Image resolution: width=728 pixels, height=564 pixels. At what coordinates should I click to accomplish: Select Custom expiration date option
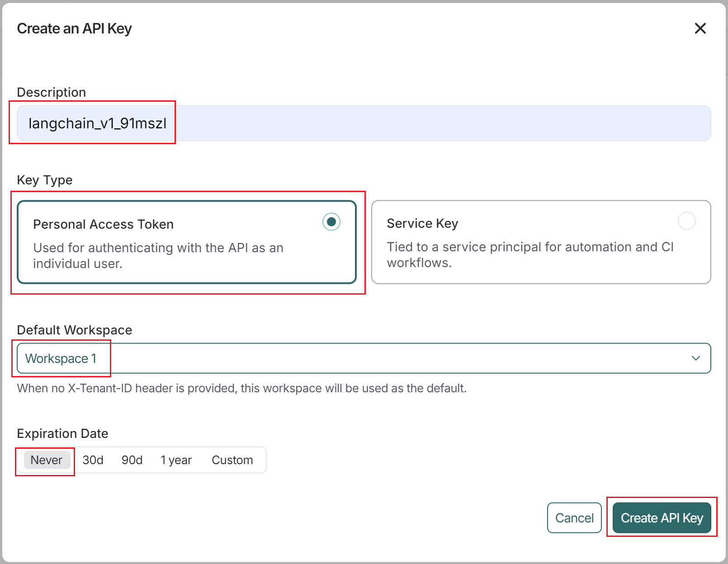tap(232, 460)
